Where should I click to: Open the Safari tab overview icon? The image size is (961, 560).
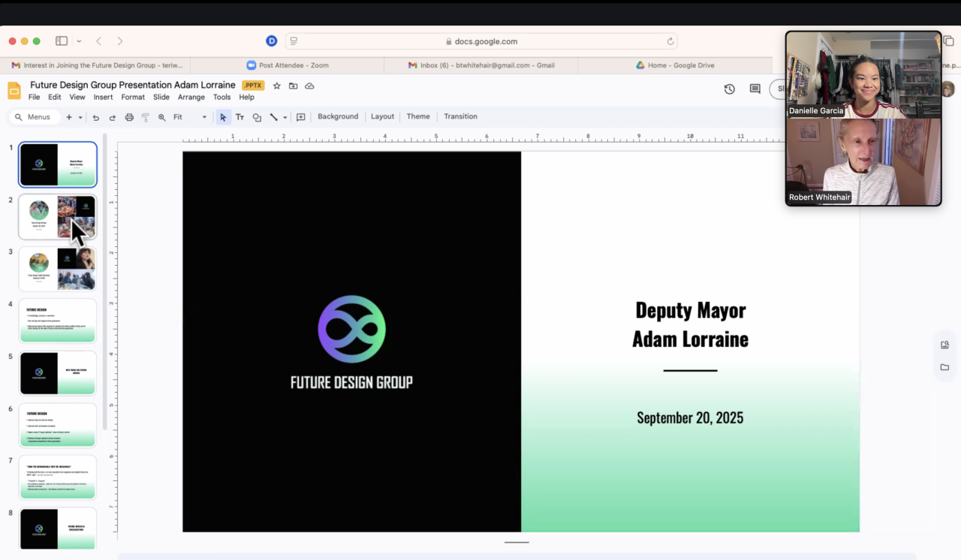point(949,41)
